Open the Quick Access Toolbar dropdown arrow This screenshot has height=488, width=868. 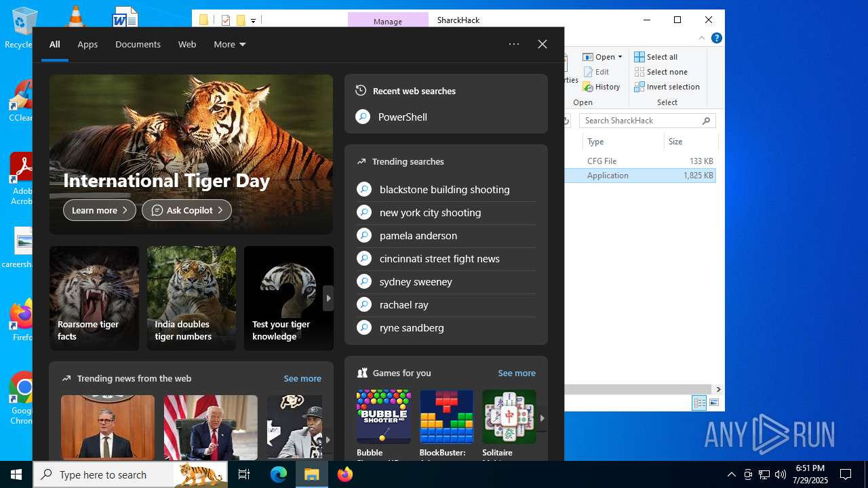253,21
